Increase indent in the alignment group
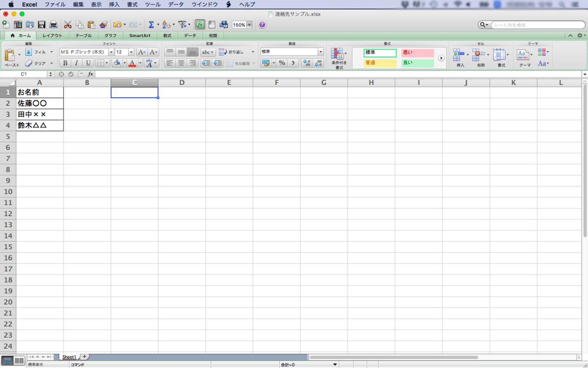 coord(218,63)
